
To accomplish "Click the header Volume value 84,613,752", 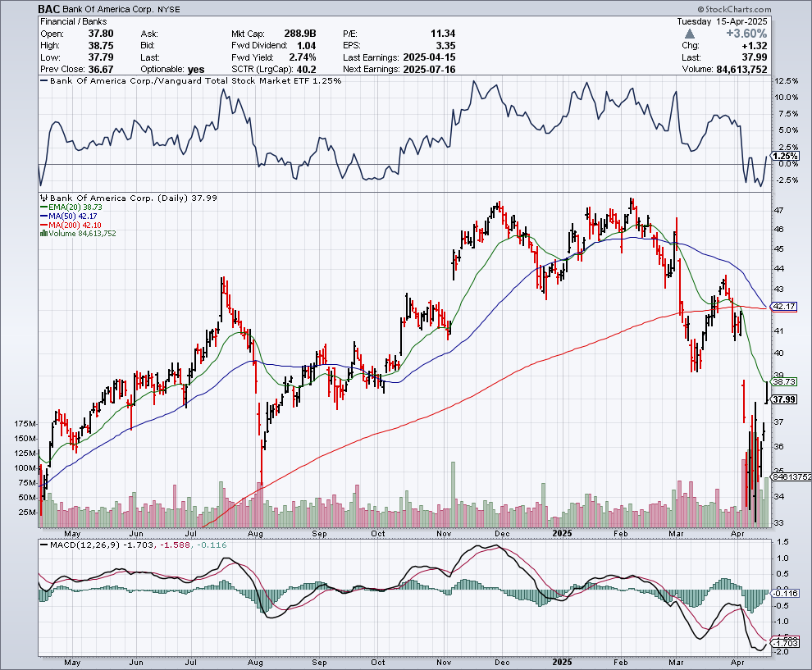I will pyautogui.click(x=741, y=70).
